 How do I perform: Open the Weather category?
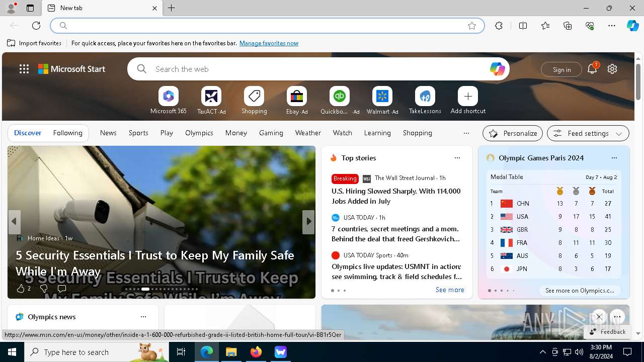(x=308, y=133)
